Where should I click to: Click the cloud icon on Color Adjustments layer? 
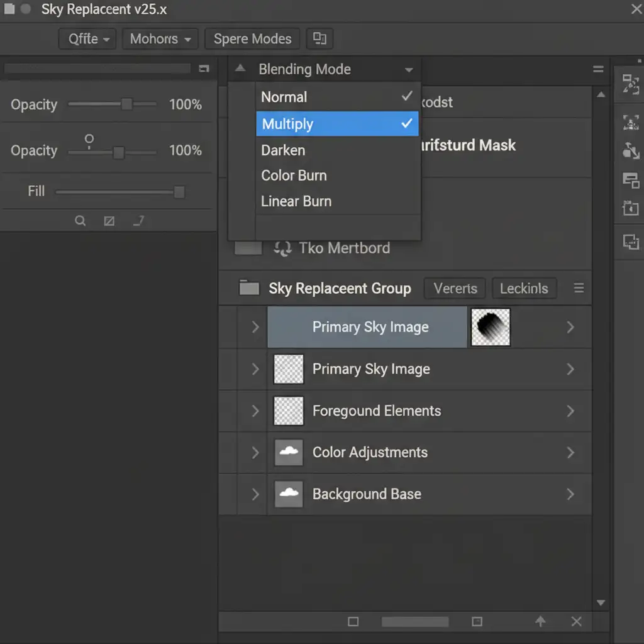click(289, 452)
